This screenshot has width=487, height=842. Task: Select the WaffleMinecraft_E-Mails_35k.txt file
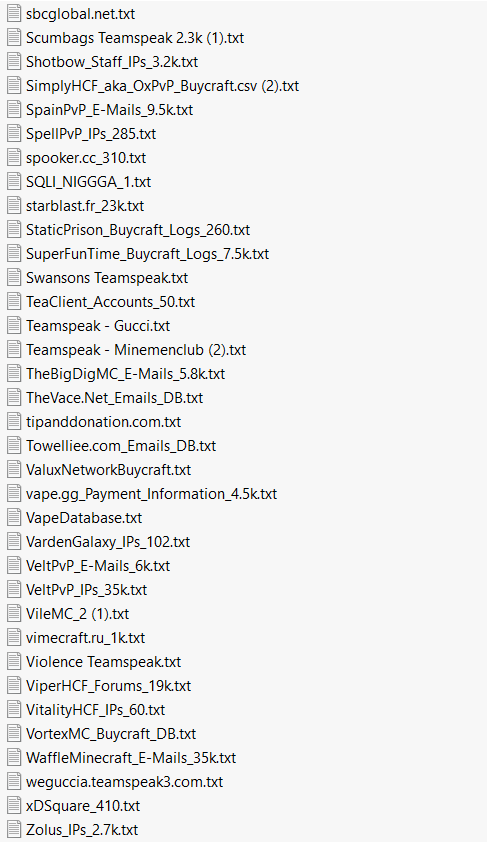[x=131, y=758]
